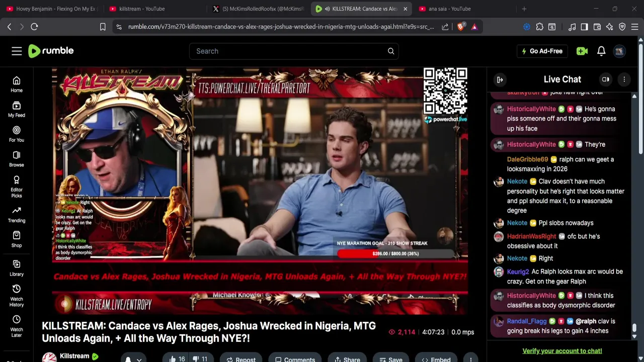
Task: Pop out the Live Chat window
Action: coord(606,79)
